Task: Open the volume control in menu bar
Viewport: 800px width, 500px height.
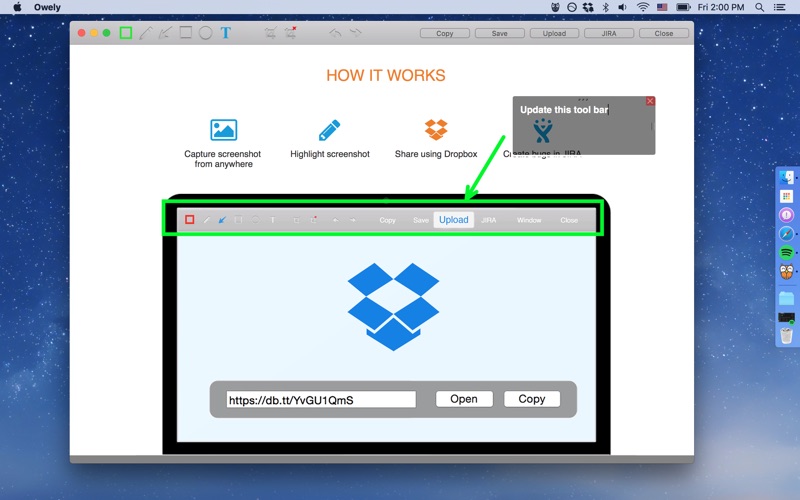Action: (x=622, y=7)
